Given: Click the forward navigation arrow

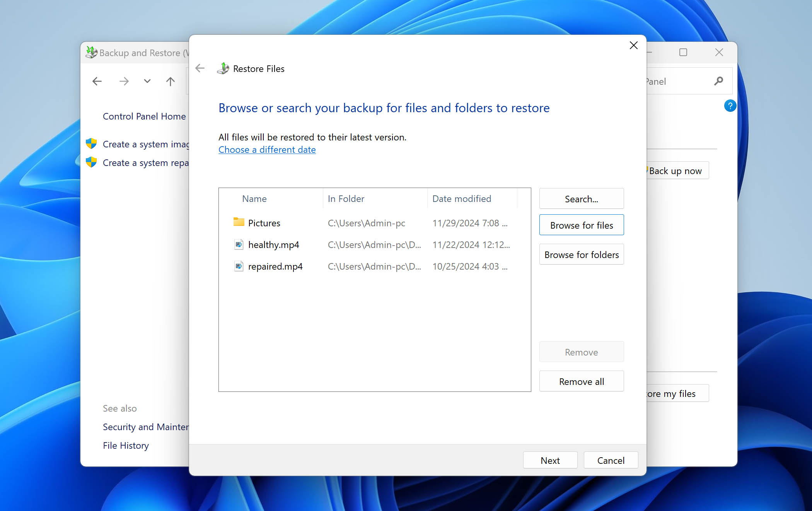Looking at the screenshot, I should 124,81.
